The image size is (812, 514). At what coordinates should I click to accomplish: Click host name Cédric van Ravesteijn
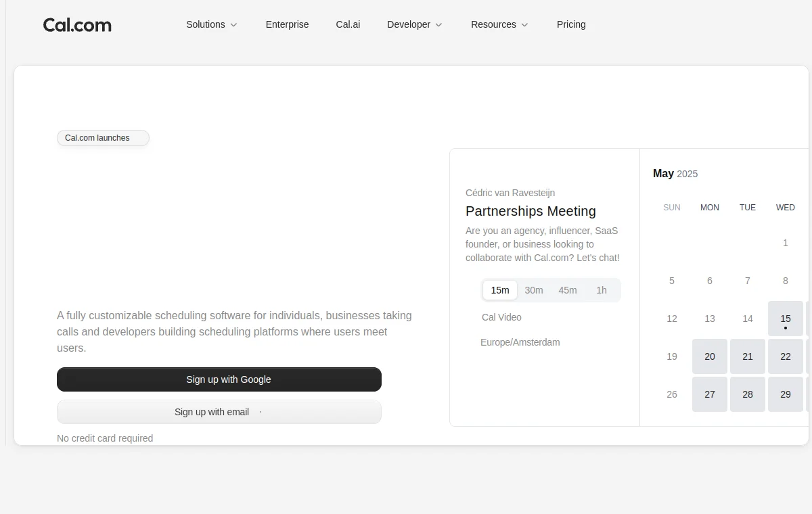(510, 193)
